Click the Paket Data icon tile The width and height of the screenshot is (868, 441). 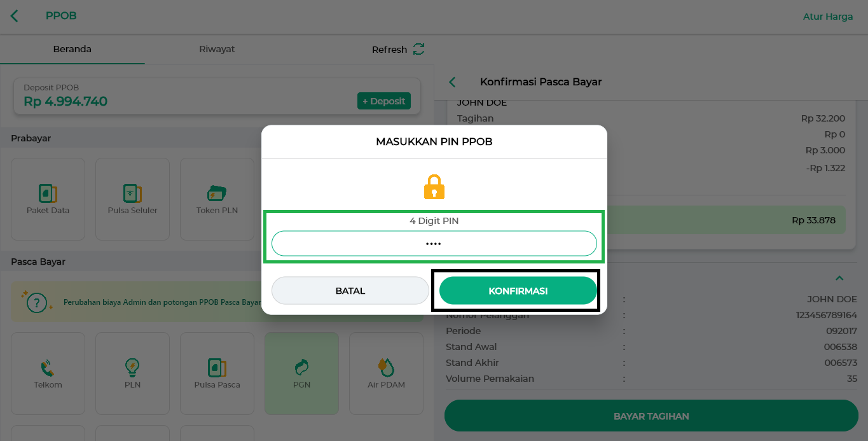48,199
